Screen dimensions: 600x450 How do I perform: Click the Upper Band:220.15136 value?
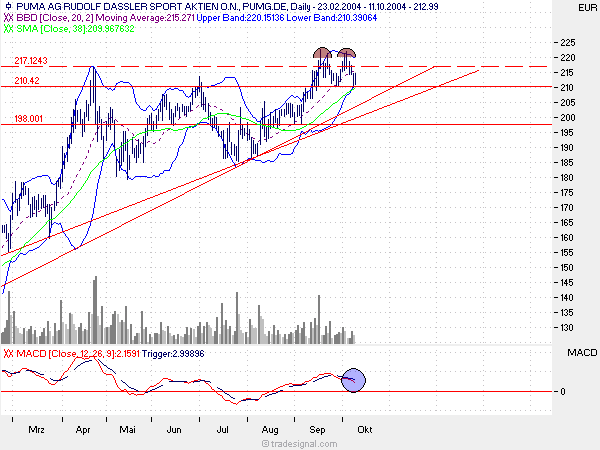point(240,18)
